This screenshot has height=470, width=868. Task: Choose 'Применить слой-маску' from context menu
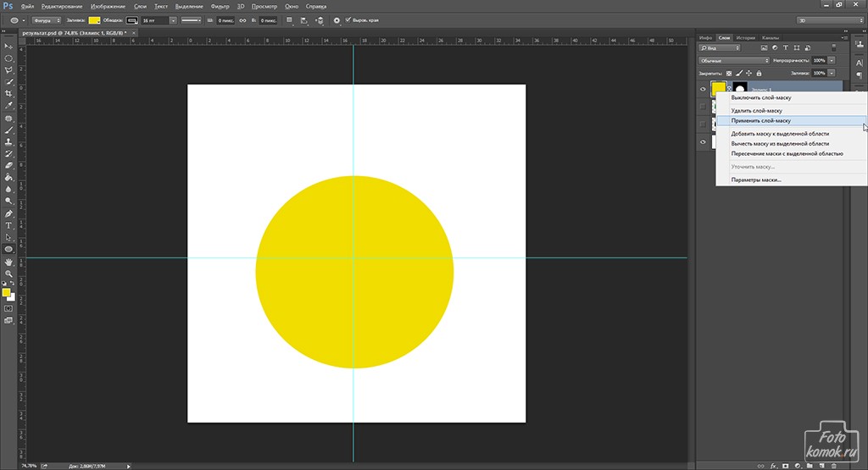(792, 120)
